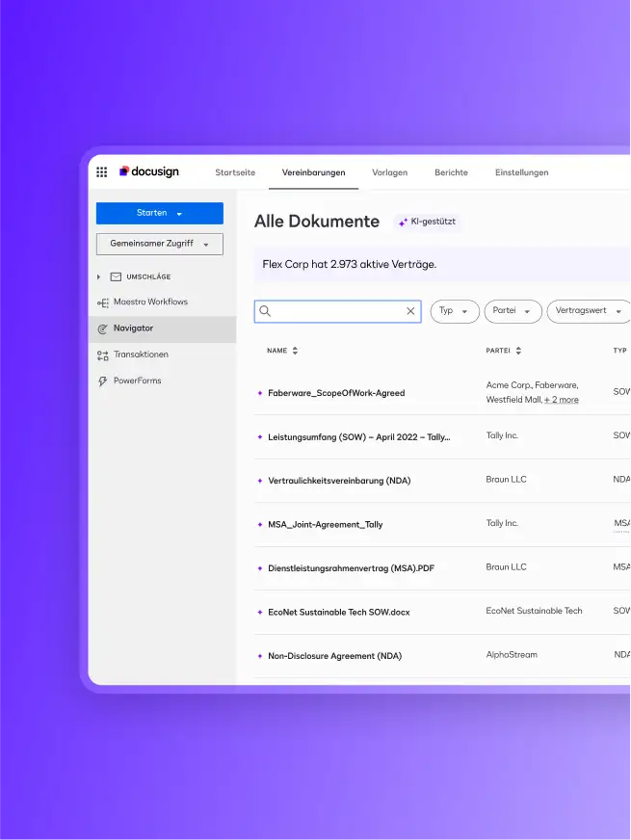
Task: Click sparkle icon beside MSA_Joint-Agreement_Tally
Action: coord(260,525)
